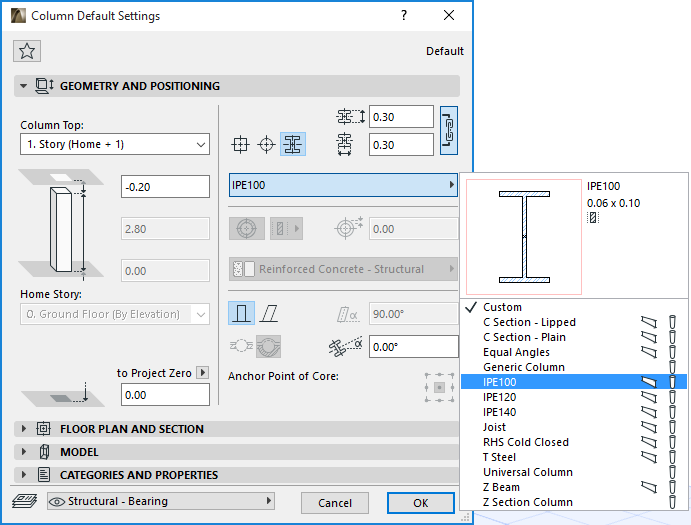
Task: Expand Floor Plan and Section panel
Action: pos(23,429)
